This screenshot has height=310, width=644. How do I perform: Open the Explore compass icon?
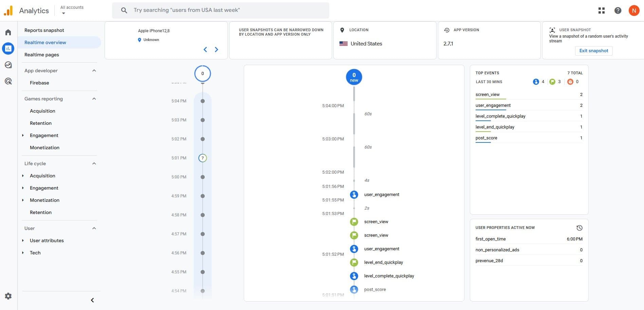pyautogui.click(x=8, y=64)
